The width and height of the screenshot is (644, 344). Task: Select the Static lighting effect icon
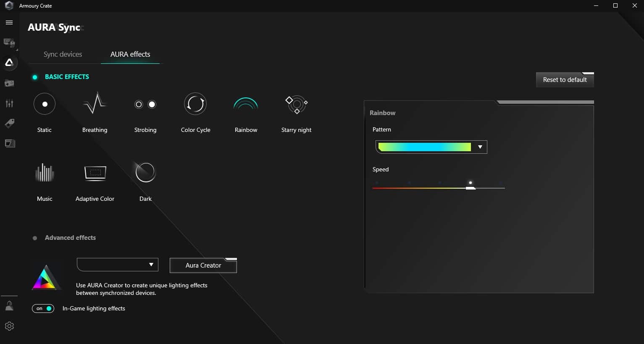[45, 104]
